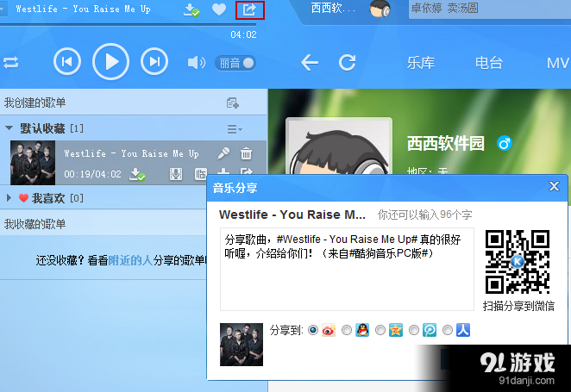Screen dimensions: 571x392
Task: Click the 西西软件园 profile name
Action: [x=446, y=143]
